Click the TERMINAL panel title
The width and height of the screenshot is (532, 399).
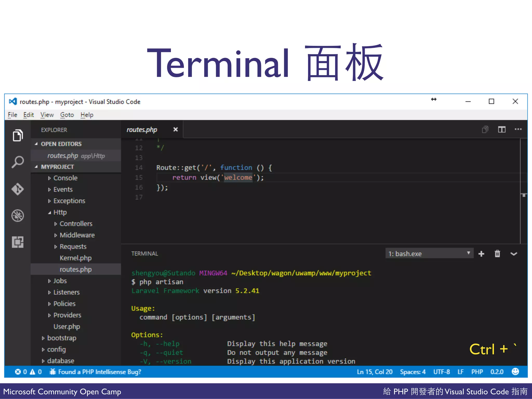[x=145, y=254]
